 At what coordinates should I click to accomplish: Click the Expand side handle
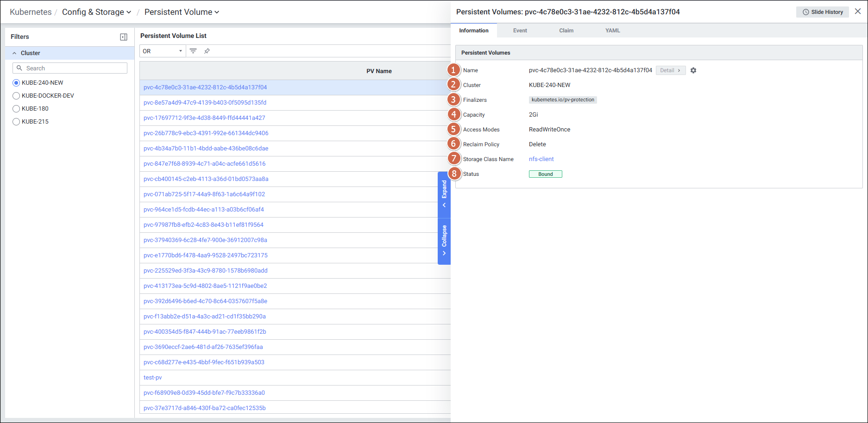[444, 194]
